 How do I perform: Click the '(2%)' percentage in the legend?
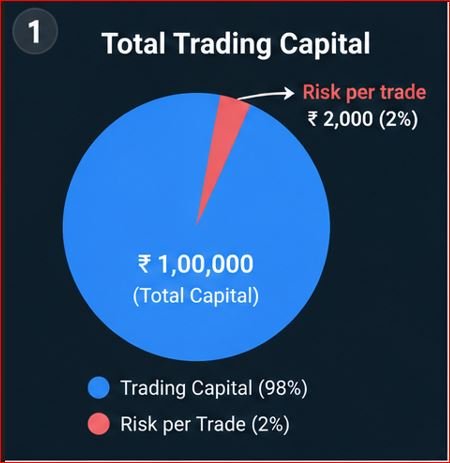point(270,424)
